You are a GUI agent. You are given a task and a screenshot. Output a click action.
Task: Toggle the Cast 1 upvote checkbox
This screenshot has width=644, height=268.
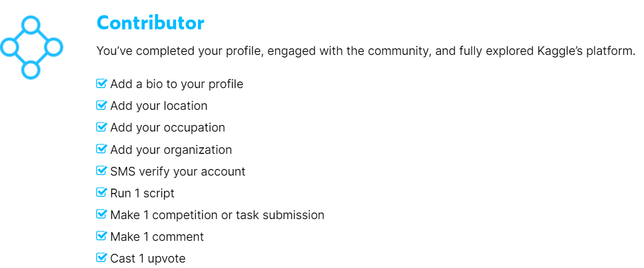(x=101, y=258)
